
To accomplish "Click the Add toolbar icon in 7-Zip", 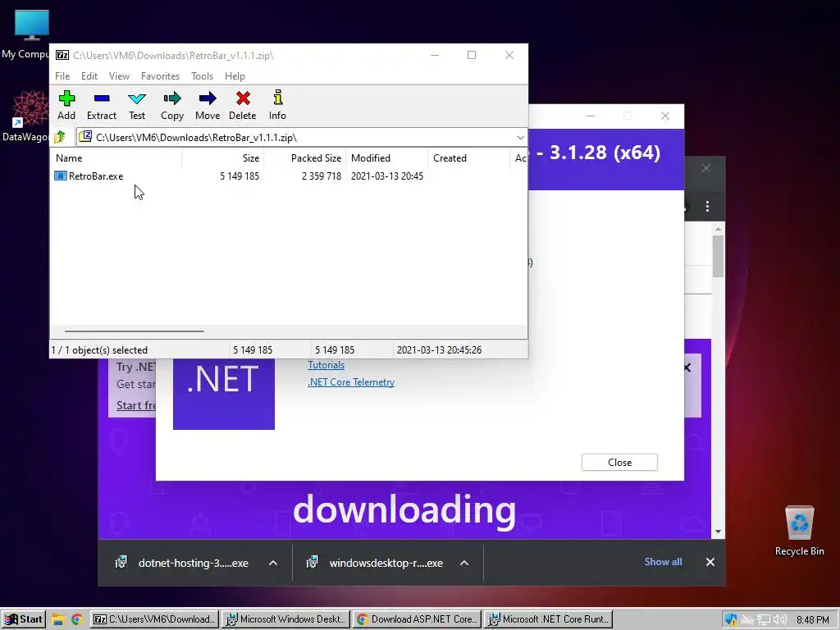I will [x=66, y=106].
